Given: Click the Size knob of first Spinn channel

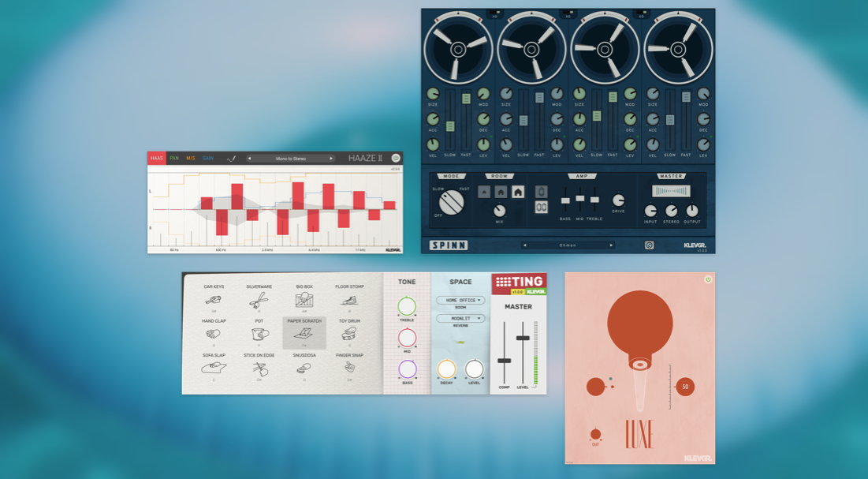Looking at the screenshot, I should click(433, 94).
